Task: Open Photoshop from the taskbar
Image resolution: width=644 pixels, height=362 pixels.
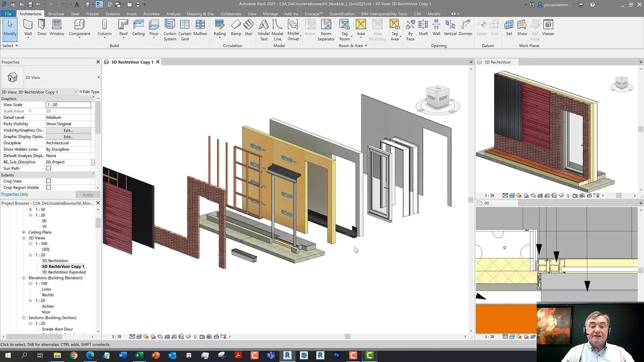Action: pyautogui.click(x=336, y=355)
